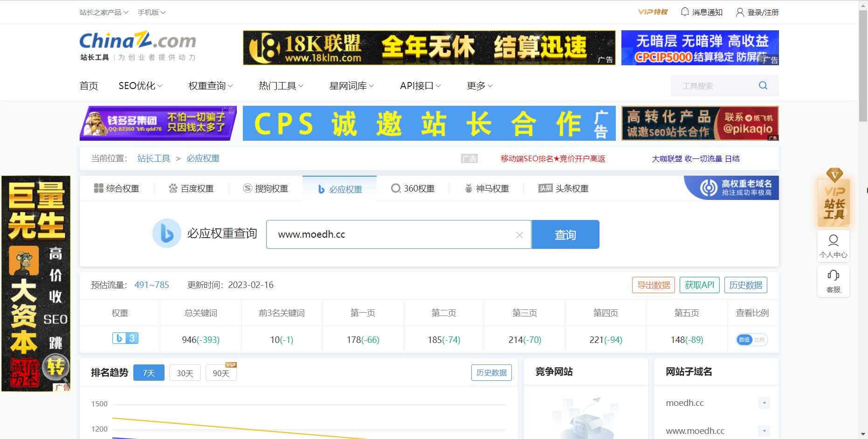
Task: Expand API接口 menu
Action: pyautogui.click(x=420, y=86)
